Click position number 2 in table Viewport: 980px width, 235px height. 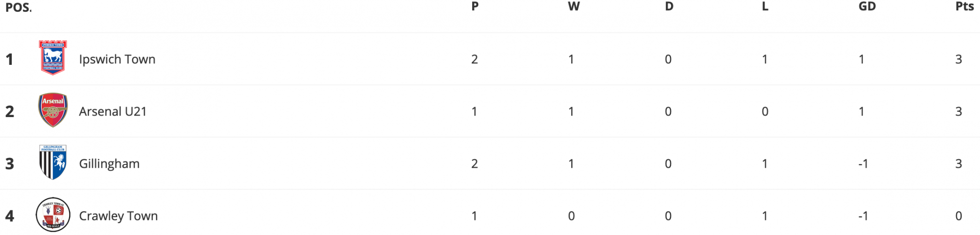pos(10,111)
